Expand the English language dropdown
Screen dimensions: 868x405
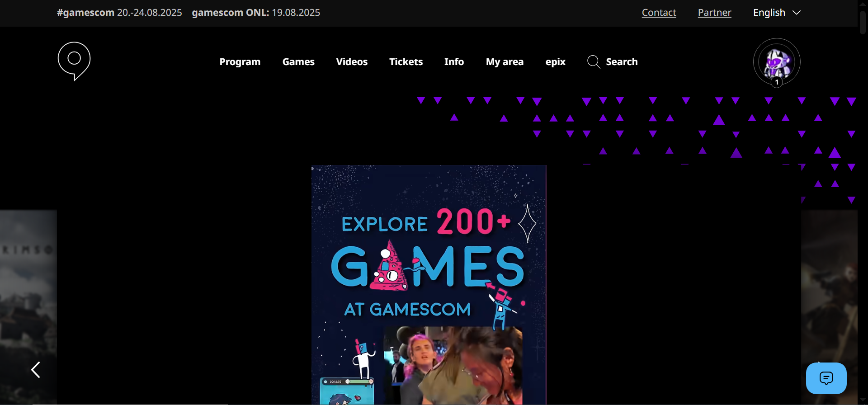click(777, 13)
